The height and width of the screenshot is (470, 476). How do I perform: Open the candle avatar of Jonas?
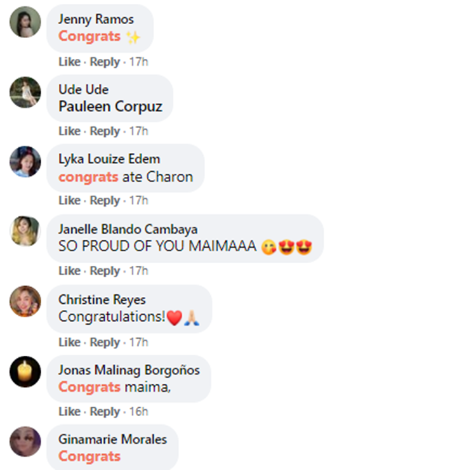click(25, 372)
